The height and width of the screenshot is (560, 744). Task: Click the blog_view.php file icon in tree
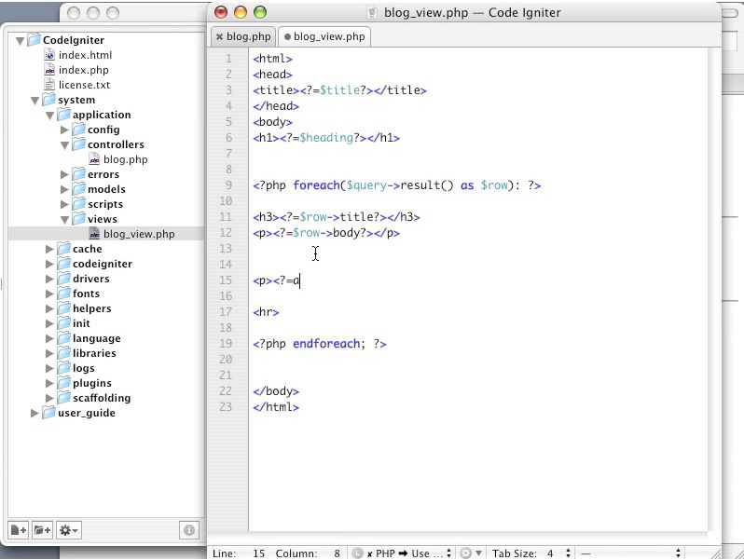pos(94,234)
